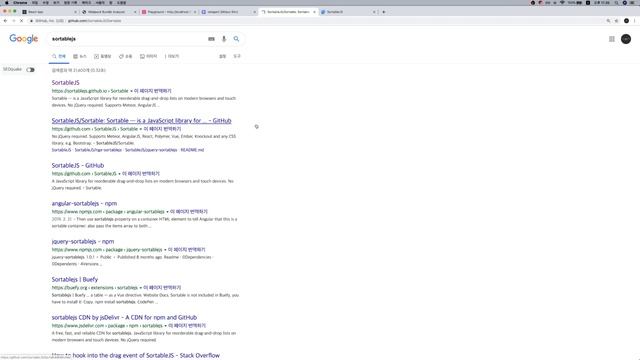The height and width of the screenshot is (360, 640).
Task: Open the SortableJS - GitHub result link
Action: [78, 165]
